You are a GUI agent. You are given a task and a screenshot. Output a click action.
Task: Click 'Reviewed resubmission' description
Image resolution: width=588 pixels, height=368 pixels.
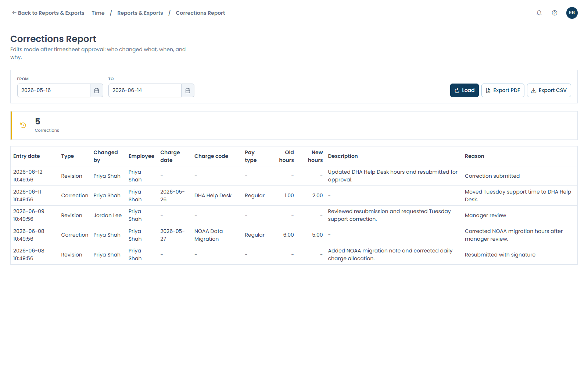click(x=389, y=215)
